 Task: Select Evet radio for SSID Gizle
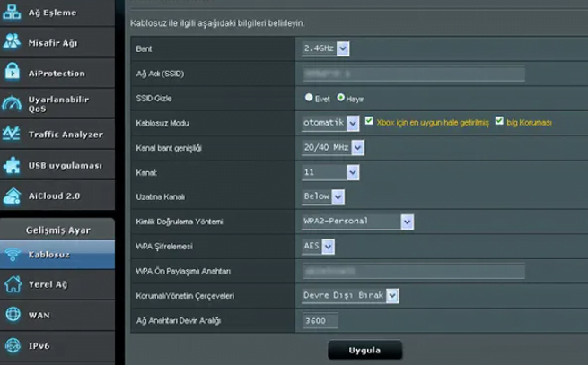(310, 97)
